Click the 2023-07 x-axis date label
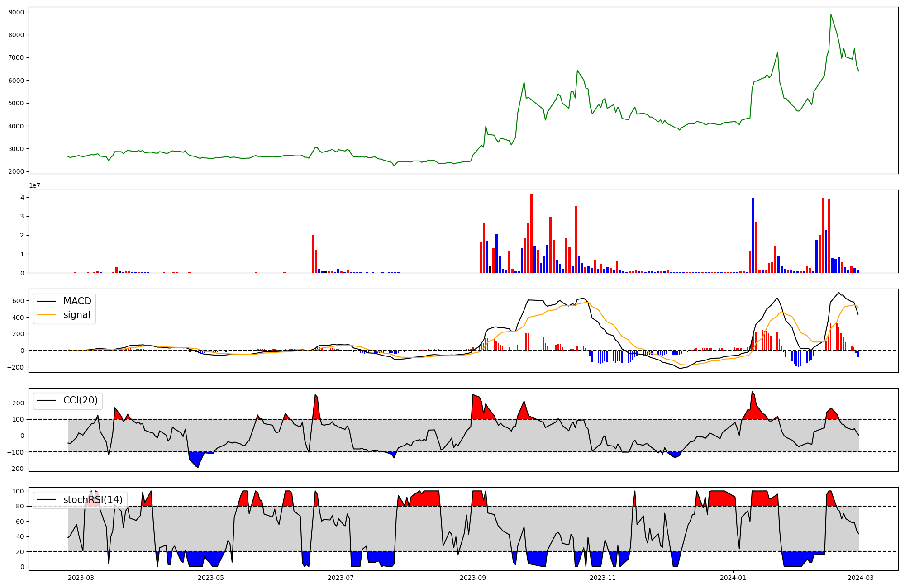This screenshot has height=588, width=905. click(340, 577)
